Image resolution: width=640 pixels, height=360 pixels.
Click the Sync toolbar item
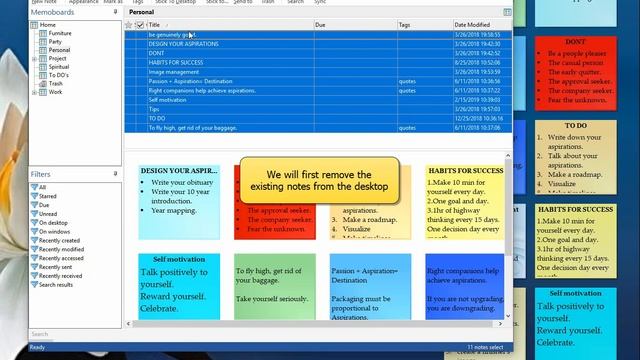point(320,2)
